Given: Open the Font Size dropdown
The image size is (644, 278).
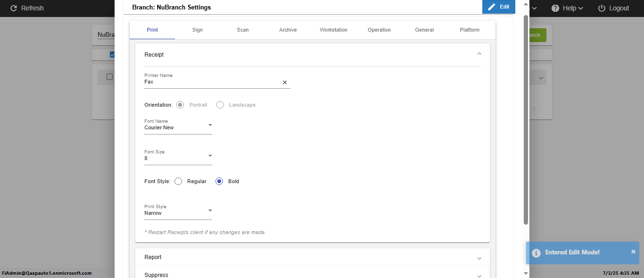Looking at the screenshot, I should (210, 156).
